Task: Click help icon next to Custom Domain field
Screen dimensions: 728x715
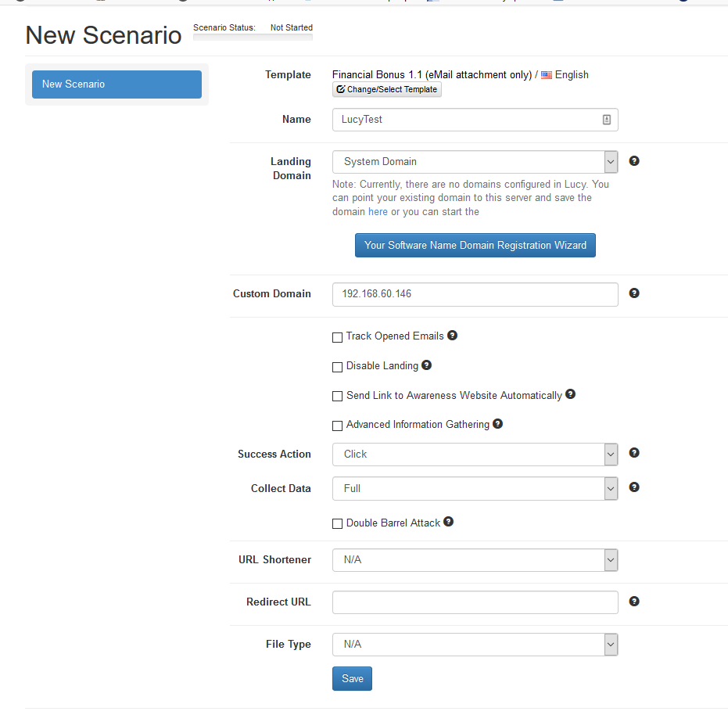Action: [x=633, y=293]
